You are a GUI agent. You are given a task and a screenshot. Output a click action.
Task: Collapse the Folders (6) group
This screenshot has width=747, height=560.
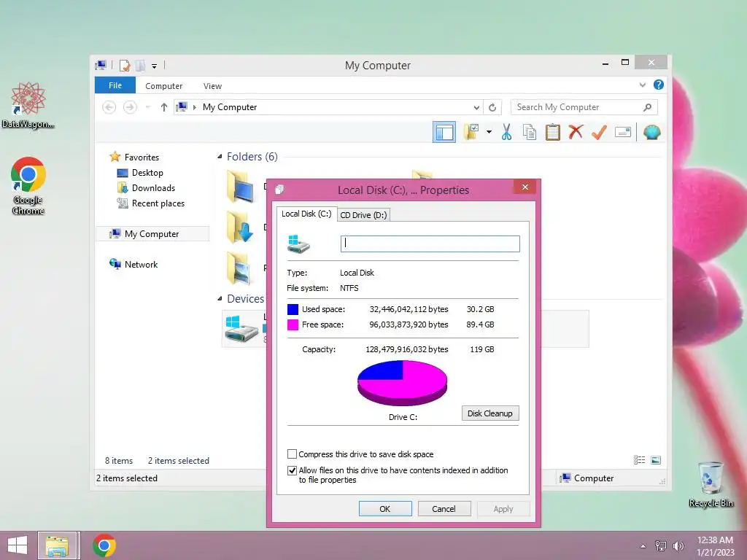(220, 157)
